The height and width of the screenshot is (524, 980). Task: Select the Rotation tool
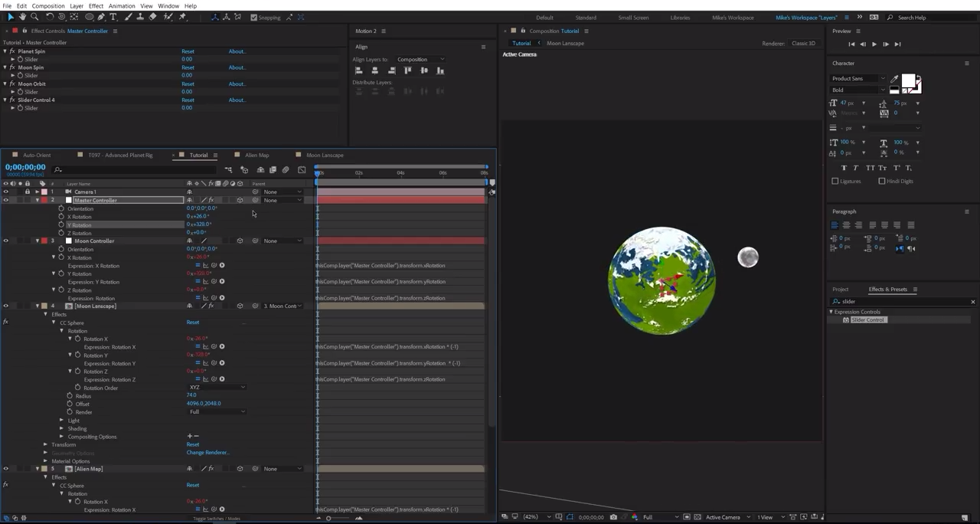[x=50, y=17]
